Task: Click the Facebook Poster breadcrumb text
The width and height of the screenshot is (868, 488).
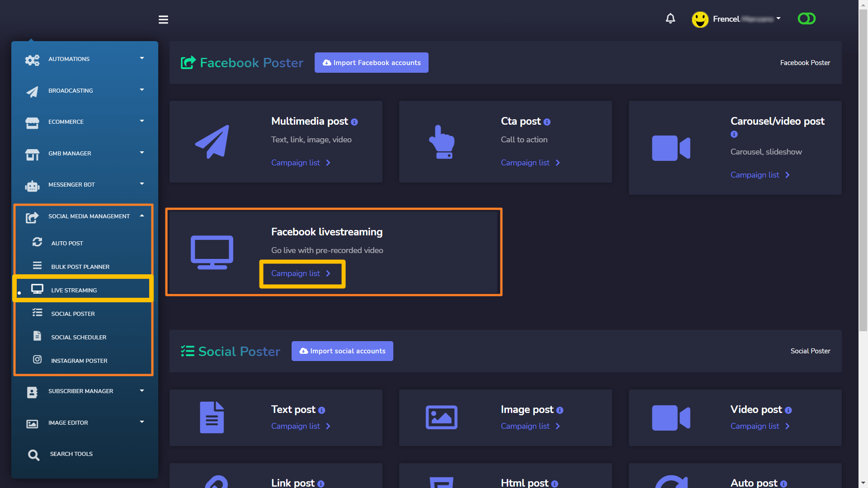Action: coord(805,63)
